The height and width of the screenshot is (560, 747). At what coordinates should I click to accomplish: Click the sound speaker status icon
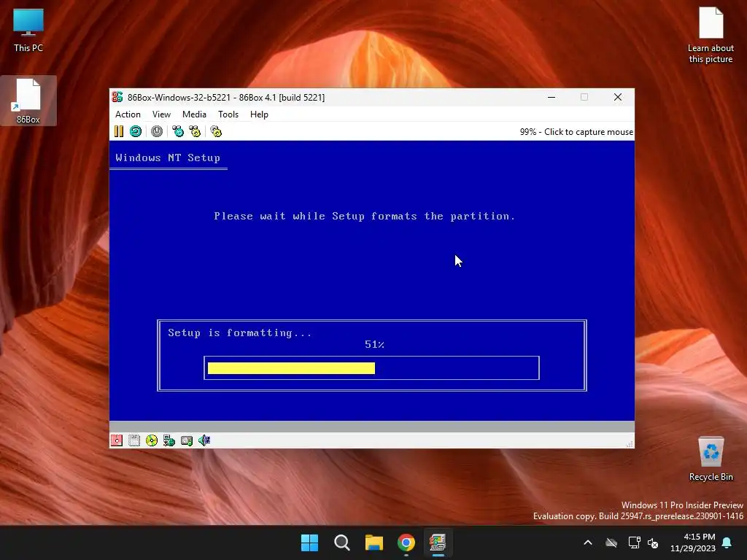pyautogui.click(x=204, y=440)
